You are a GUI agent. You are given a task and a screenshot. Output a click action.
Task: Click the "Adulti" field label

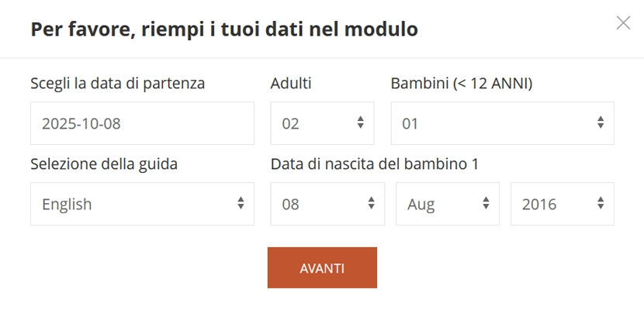291,83
